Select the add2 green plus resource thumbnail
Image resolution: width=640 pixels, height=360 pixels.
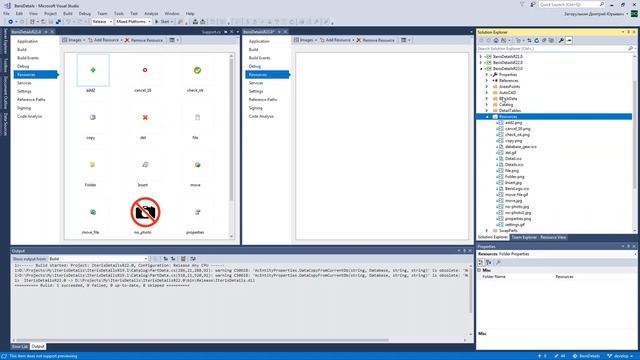point(93,70)
